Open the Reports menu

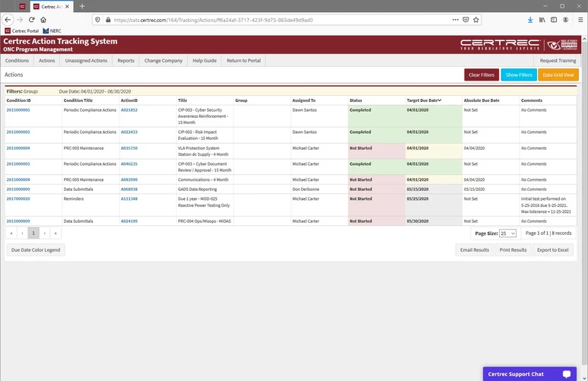[126, 60]
